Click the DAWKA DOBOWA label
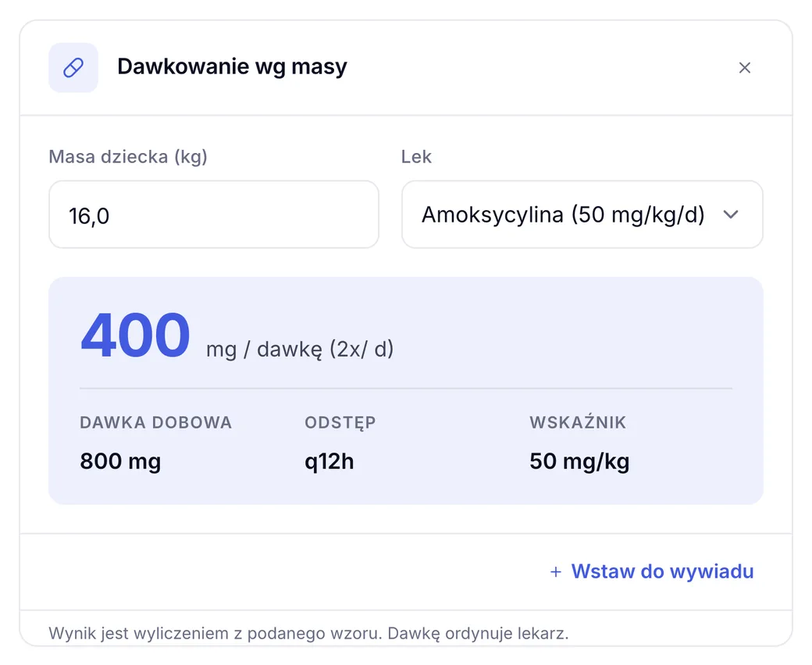The height and width of the screenshot is (665, 812). [156, 423]
